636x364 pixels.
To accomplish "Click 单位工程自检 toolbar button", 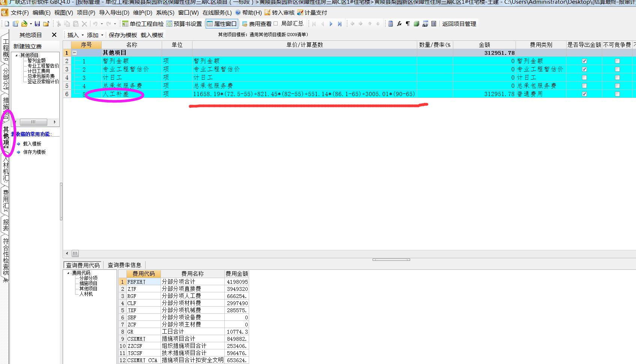I will pyautogui.click(x=143, y=24).
